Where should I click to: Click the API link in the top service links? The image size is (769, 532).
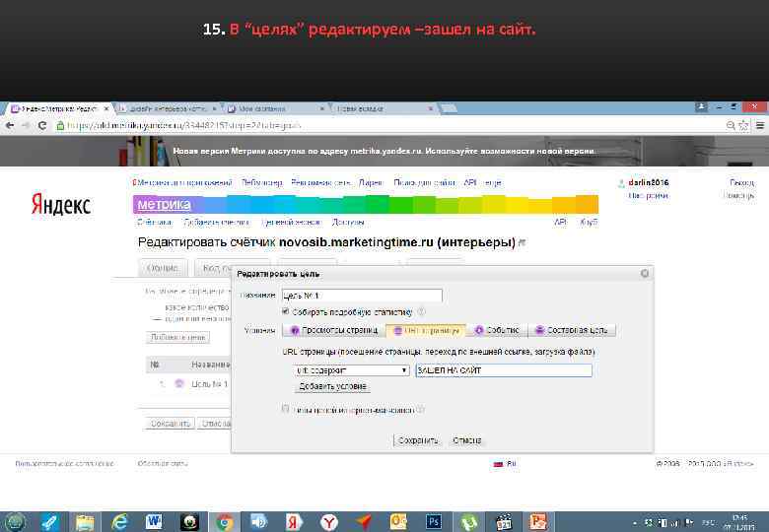pos(470,182)
